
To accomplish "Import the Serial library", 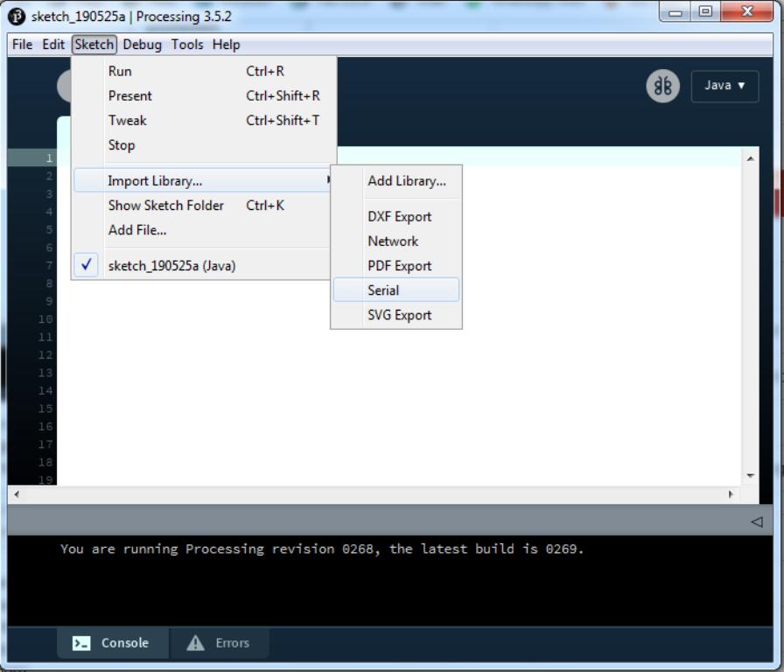I will [396, 290].
